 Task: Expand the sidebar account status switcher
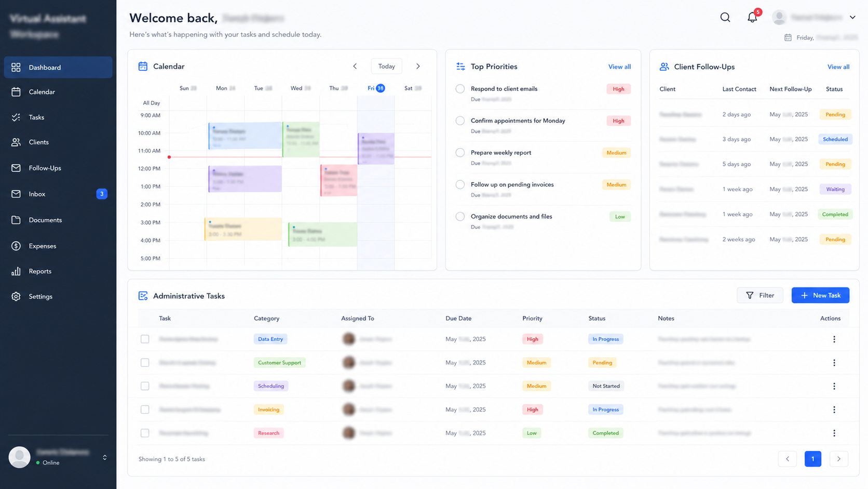coord(105,457)
